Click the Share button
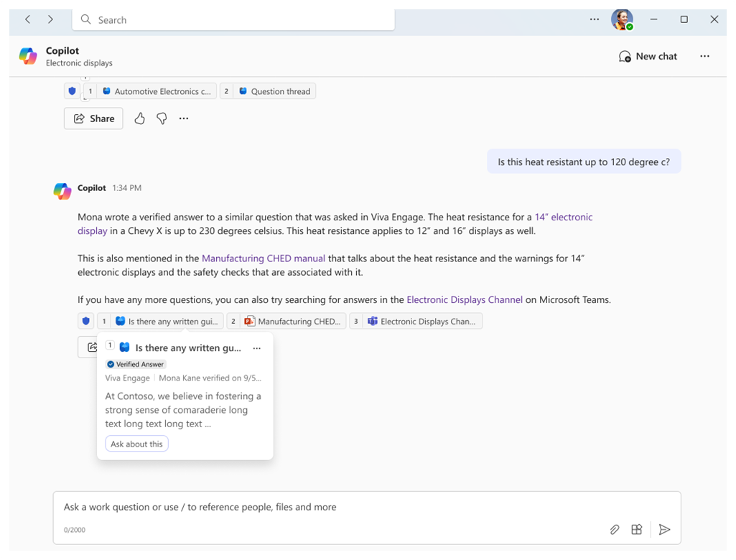The height and width of the screenshot is (560, 736). coord(93,118)
